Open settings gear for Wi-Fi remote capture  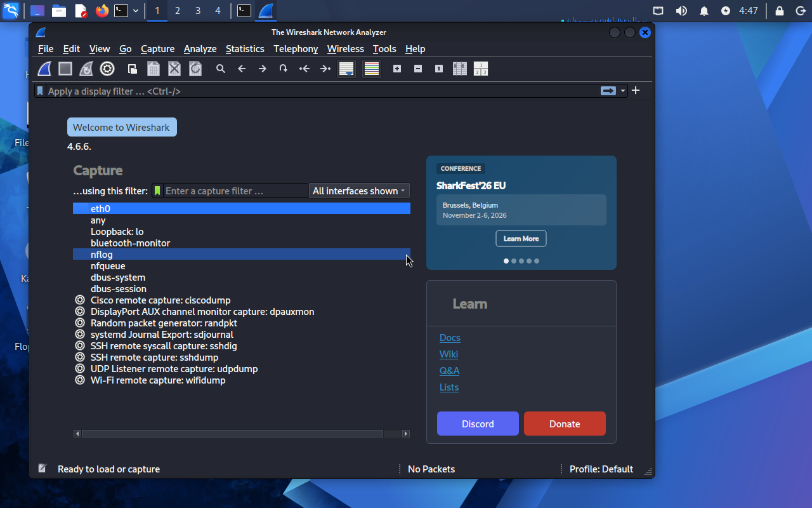80,380
